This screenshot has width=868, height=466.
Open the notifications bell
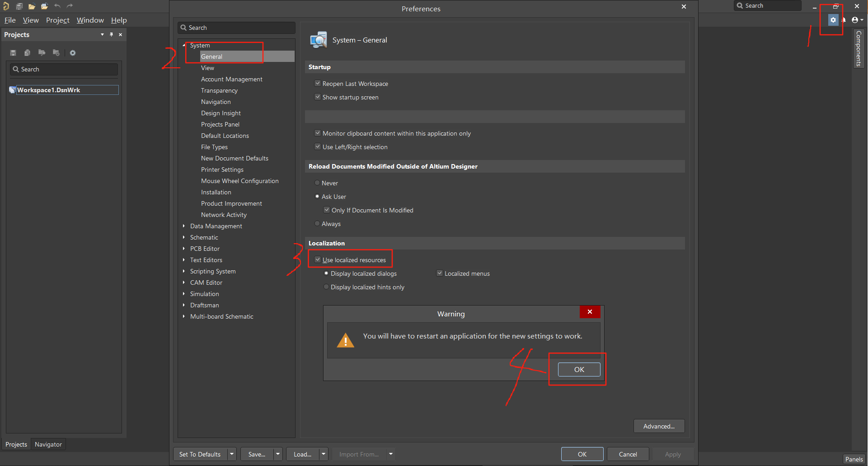coord(843,20)
